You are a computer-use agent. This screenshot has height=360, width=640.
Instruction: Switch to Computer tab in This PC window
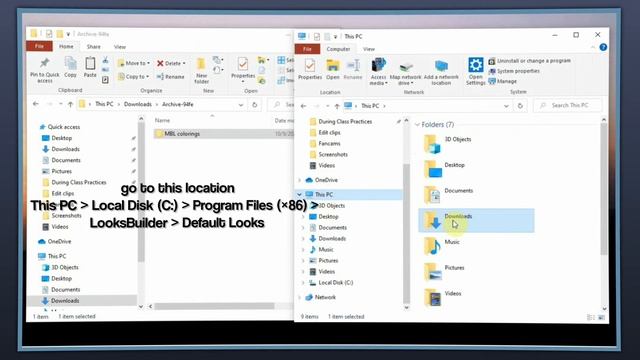[338, 49]
